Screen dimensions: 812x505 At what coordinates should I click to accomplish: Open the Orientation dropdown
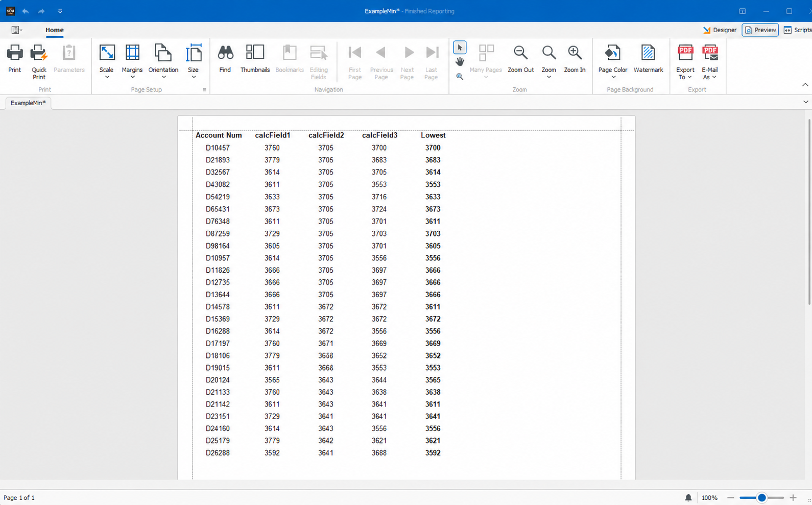click(163, 61)
